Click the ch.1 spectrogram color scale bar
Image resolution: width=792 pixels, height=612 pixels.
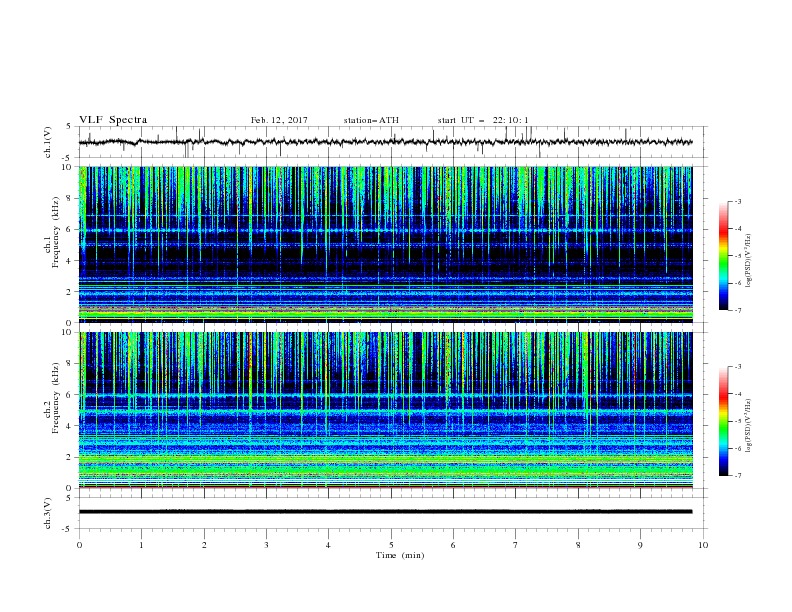point(723,256)
